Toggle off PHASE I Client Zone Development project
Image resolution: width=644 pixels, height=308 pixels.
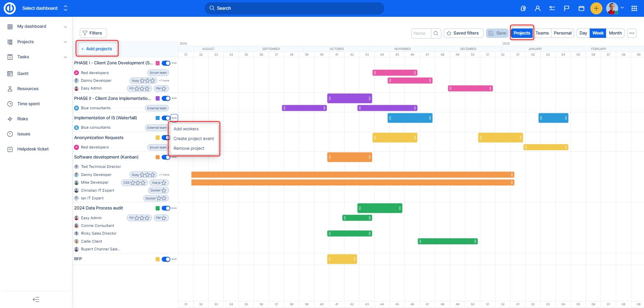click(166, 63)
